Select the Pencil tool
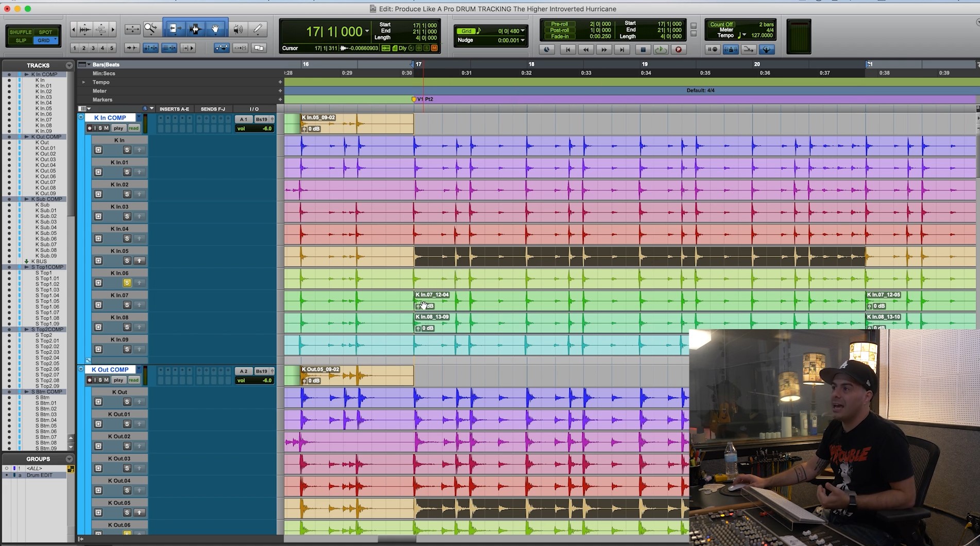980x546 pixels. (258, 29)
